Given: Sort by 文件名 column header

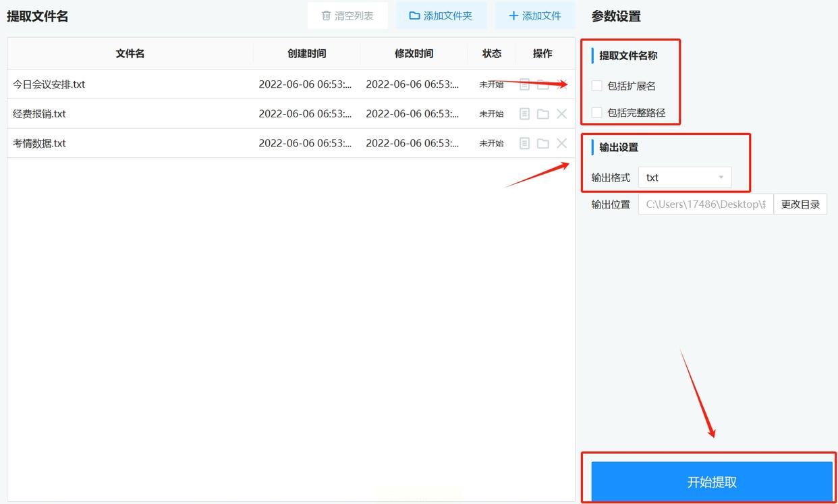Looking at the screenshot, I should tap(130, 53).
